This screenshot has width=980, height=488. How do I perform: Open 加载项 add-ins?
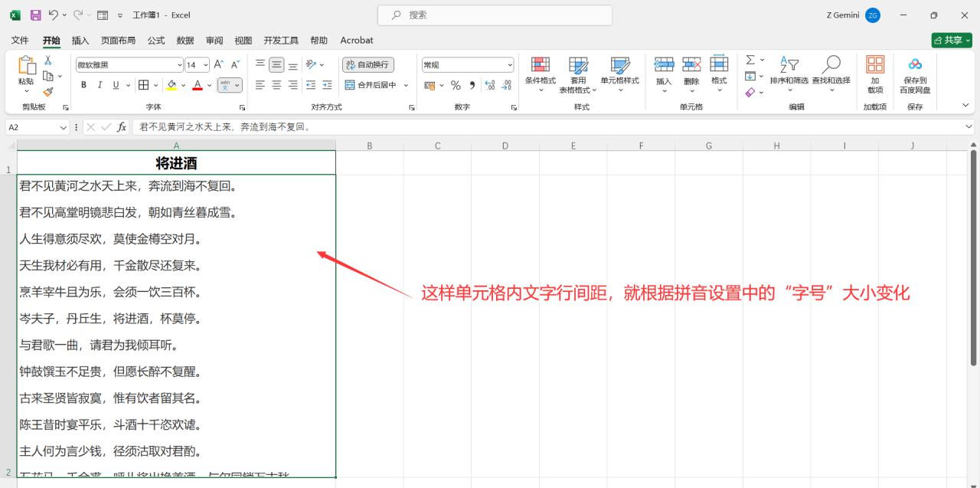[x=875, y=74]
